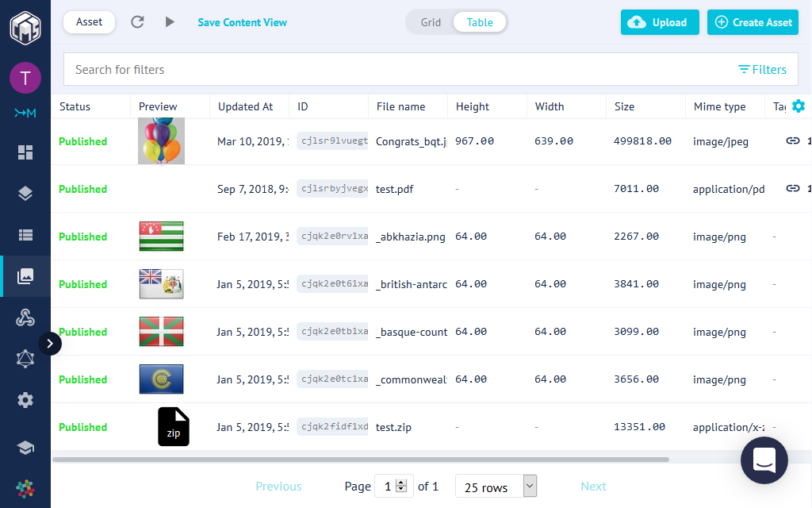Click the Upload button

[x=659, y=22]
